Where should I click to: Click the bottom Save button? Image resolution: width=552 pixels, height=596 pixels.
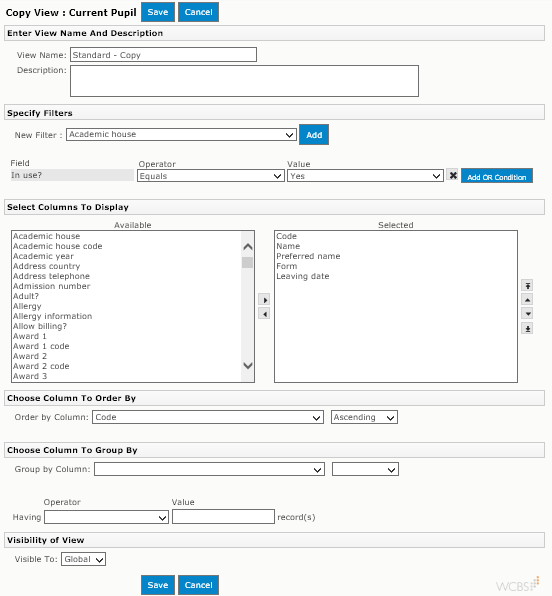[158, 585]
